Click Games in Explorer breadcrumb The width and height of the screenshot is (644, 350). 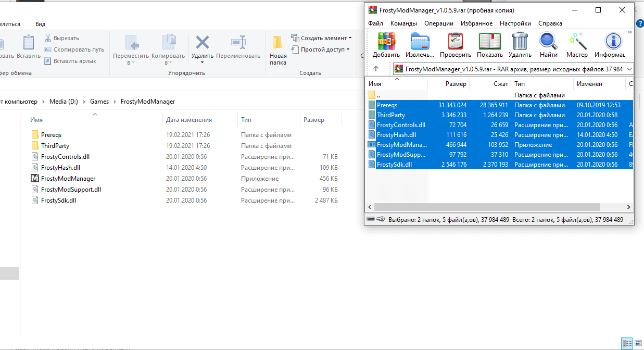(x=99, y=102)
